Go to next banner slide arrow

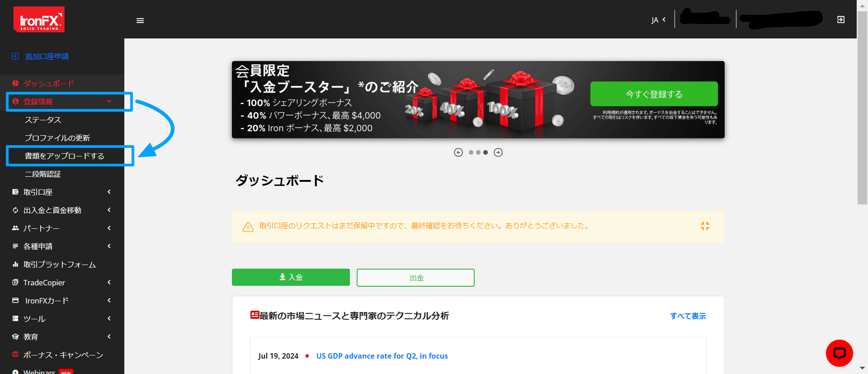pos(498,152)
